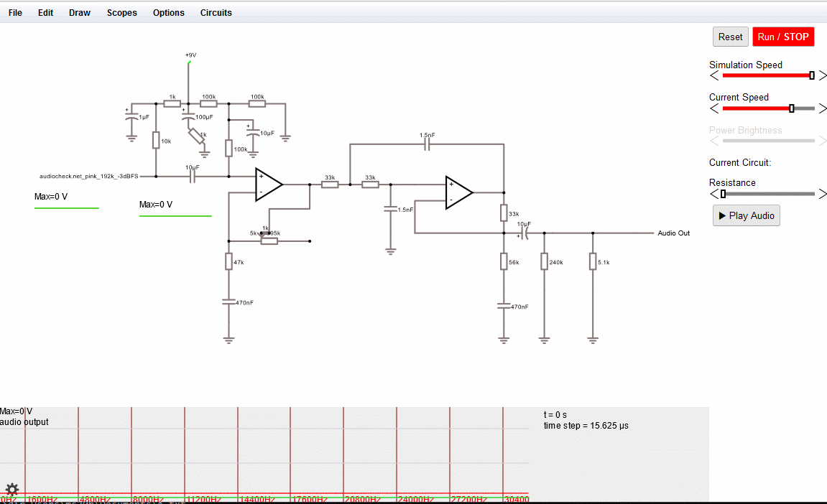The image size is (827, 504).
Task: Select the 56k resistor
Action: click(504, 261)
